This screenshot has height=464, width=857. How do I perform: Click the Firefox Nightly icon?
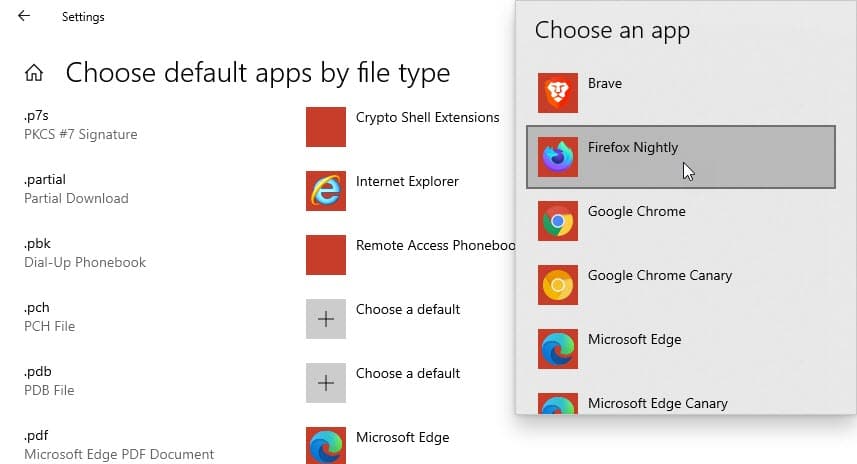[557, 157]
